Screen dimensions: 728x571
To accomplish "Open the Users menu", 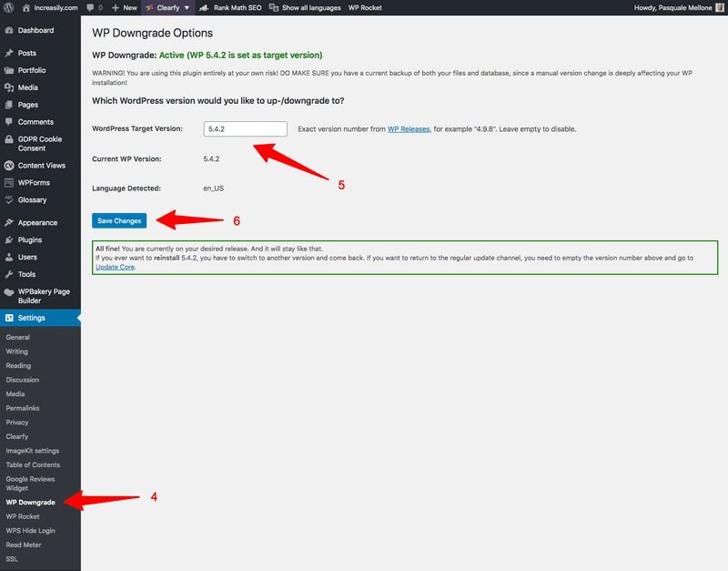I will tap(27, 257).
